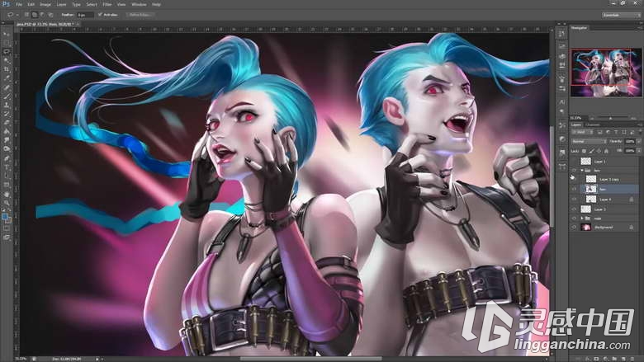This screenshot has height=362, width=644.
Task: Toggle visibility of selected highlighted layer
Action: 574,189
